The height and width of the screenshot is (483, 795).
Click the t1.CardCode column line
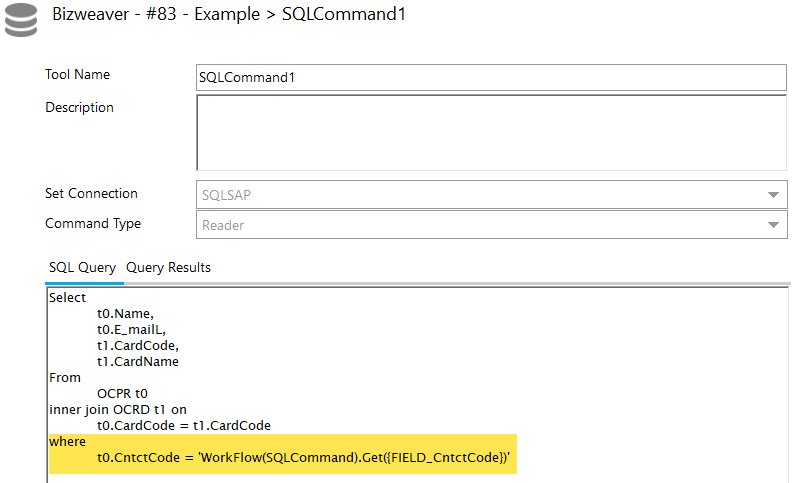coord(138,346)
